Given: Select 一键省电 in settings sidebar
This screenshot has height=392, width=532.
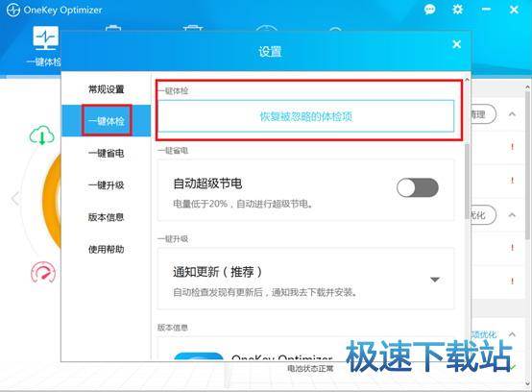Looking at the screenshot, I should tap(107, 153).
